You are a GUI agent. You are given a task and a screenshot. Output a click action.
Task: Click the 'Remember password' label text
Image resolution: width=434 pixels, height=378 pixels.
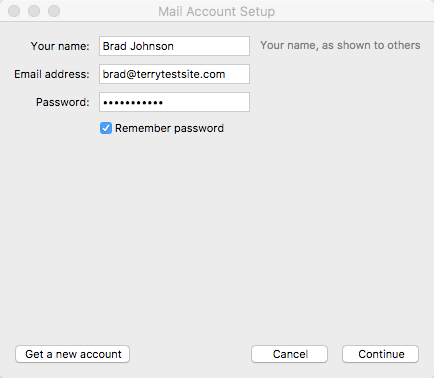click(x=169, y=128)
